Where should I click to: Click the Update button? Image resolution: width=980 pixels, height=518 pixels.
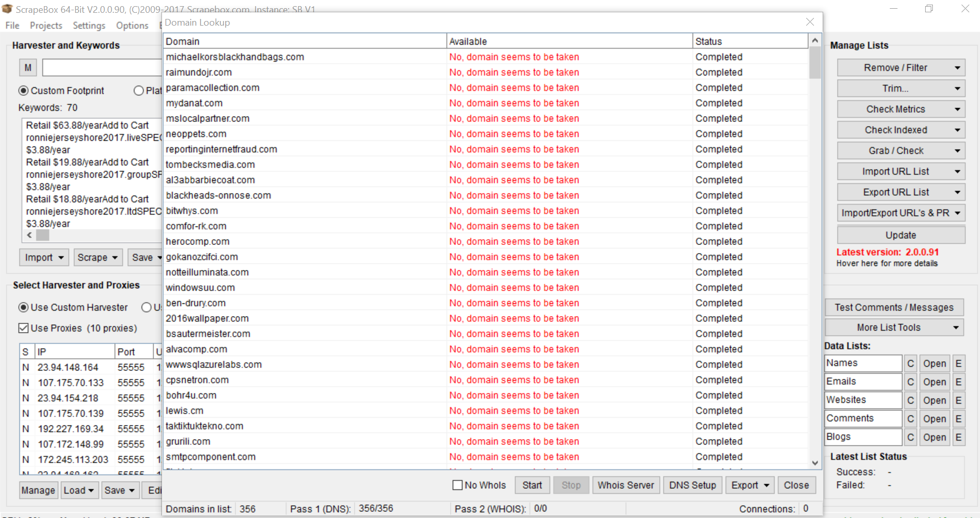pyautogui.click(x=901, y=235)
